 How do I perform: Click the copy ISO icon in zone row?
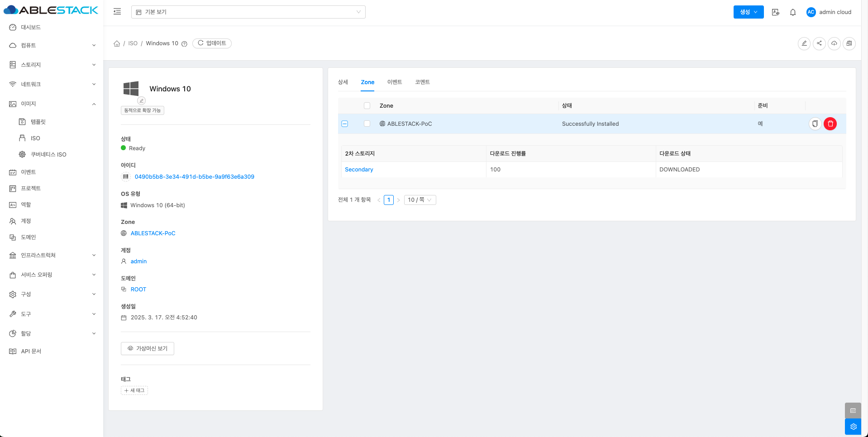point(815,124)
